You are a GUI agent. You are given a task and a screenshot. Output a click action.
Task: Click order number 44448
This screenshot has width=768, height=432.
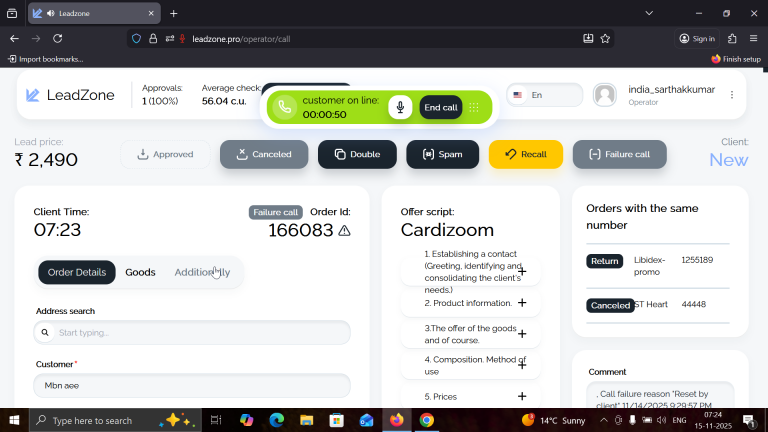[694, 305]
